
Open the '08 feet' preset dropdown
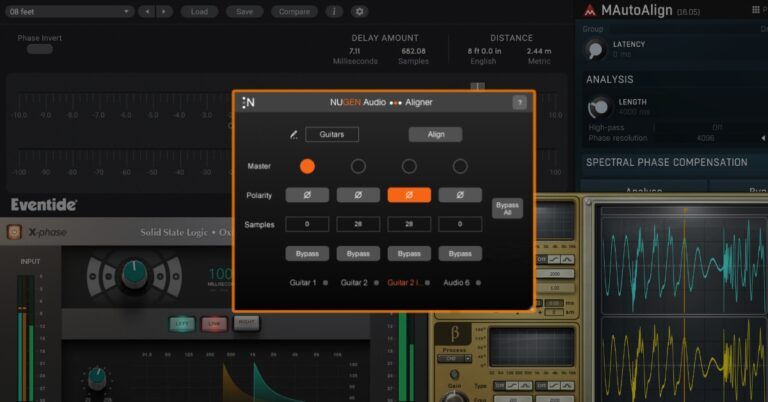(69, 12)
